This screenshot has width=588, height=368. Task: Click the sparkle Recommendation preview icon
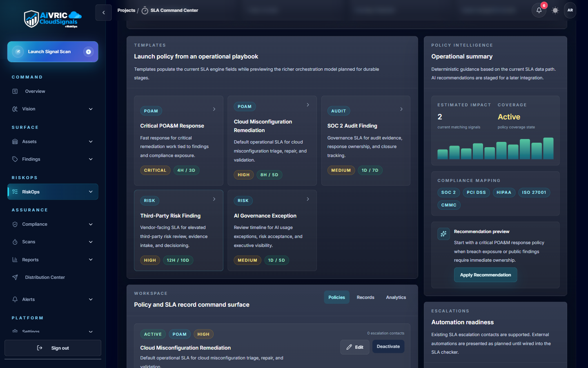pos(443,234)
